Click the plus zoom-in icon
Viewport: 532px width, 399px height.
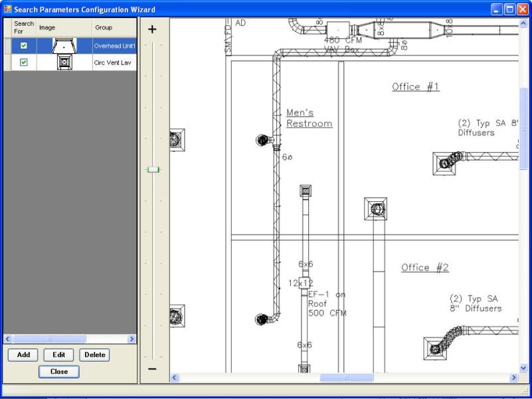point(152,30)
